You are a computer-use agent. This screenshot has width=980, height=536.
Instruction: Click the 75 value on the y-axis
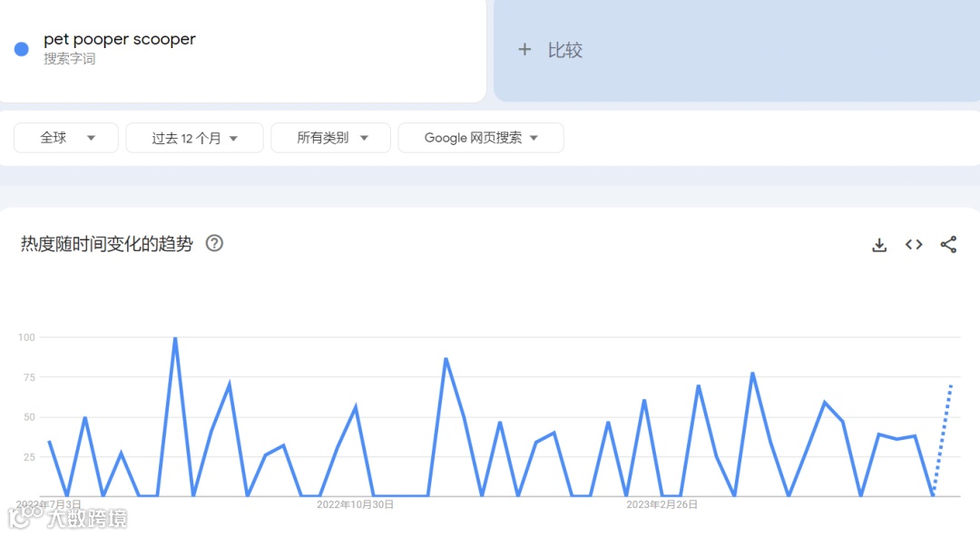coord(29,377)
